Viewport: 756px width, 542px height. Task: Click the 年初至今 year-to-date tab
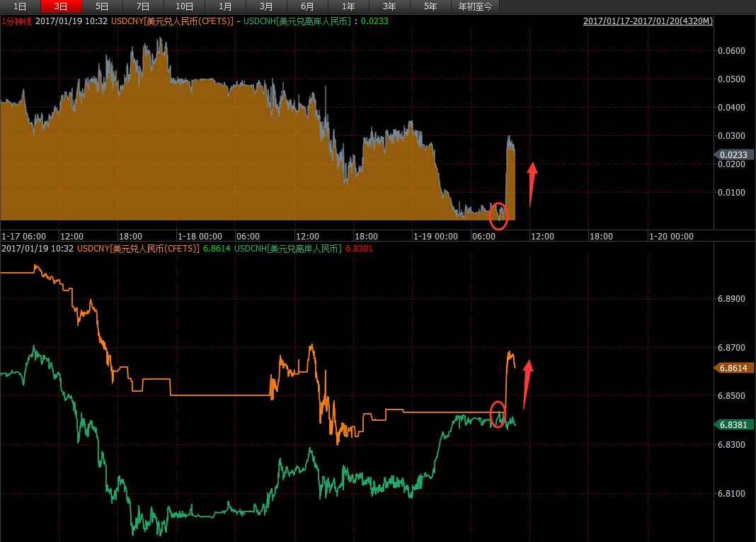[476, 6]
